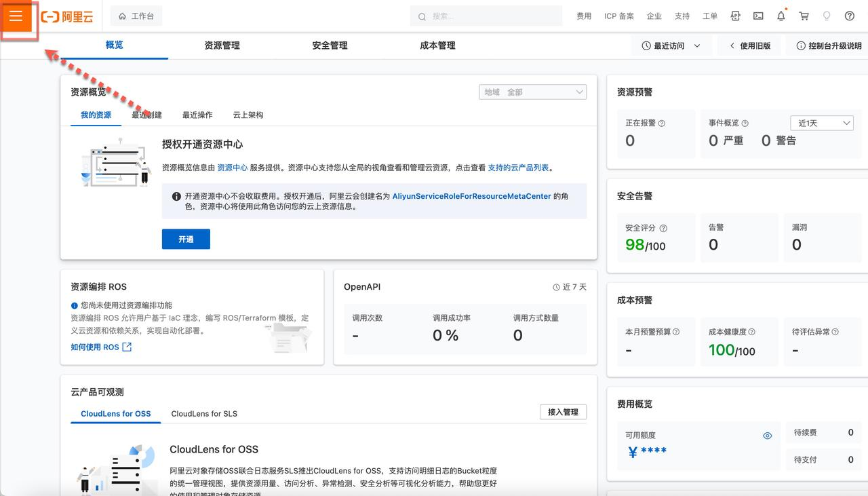Select the CloudLens for SLS tab
Image resolution: width=868 pixels, height=496 pixels.
[x=204, y=413]
